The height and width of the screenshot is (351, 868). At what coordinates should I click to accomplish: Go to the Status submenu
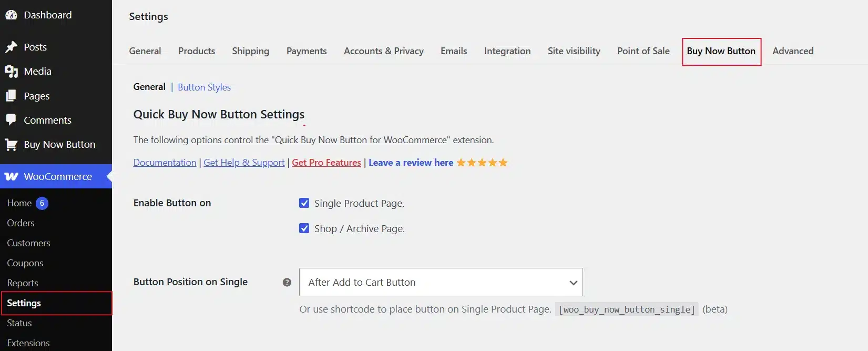click(x=19, y=323)
